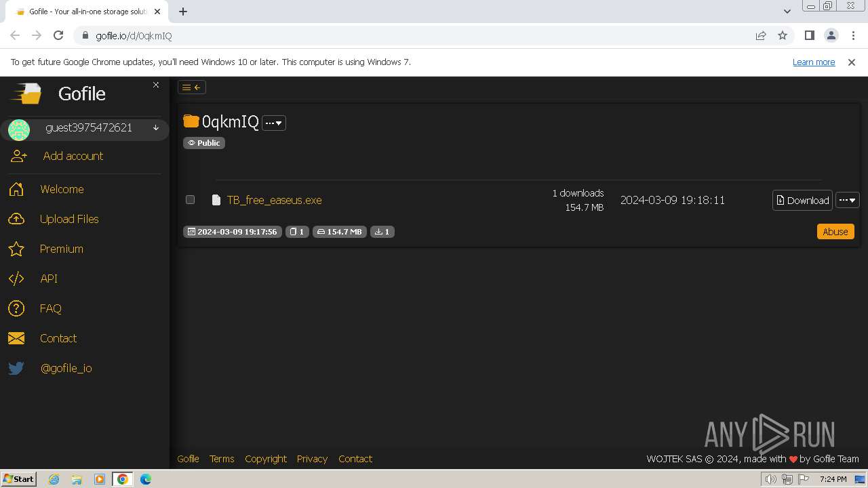Toggle the Chrome side panel icon
868x488 pixels.
(809, 35)
